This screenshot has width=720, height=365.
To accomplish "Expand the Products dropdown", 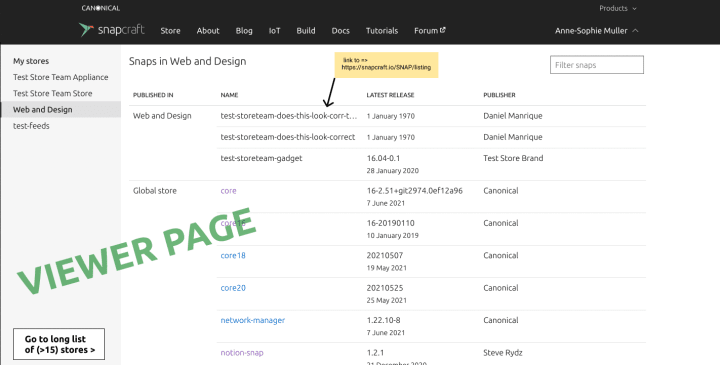I will (x=618, y=8).
